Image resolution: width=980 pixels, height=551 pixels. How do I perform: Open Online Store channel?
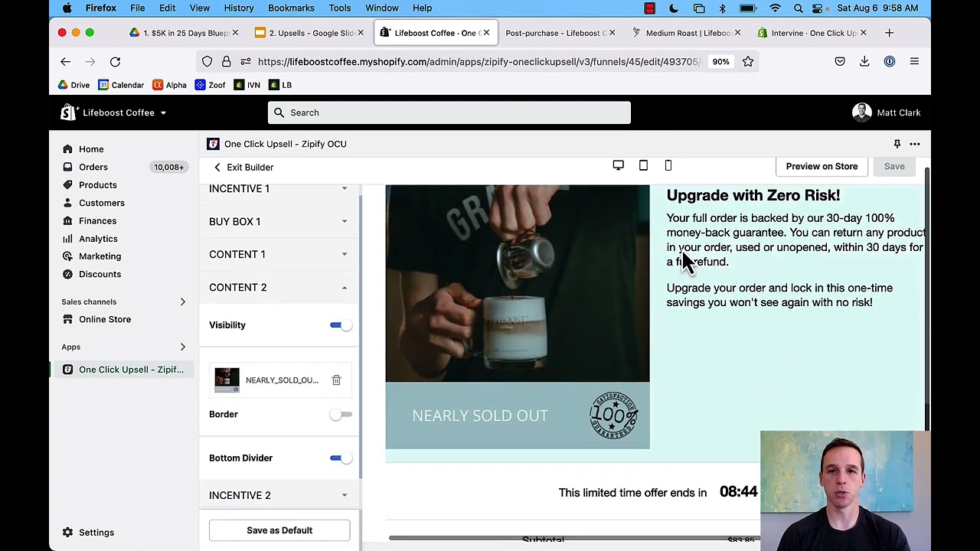[x=105, y=319]
